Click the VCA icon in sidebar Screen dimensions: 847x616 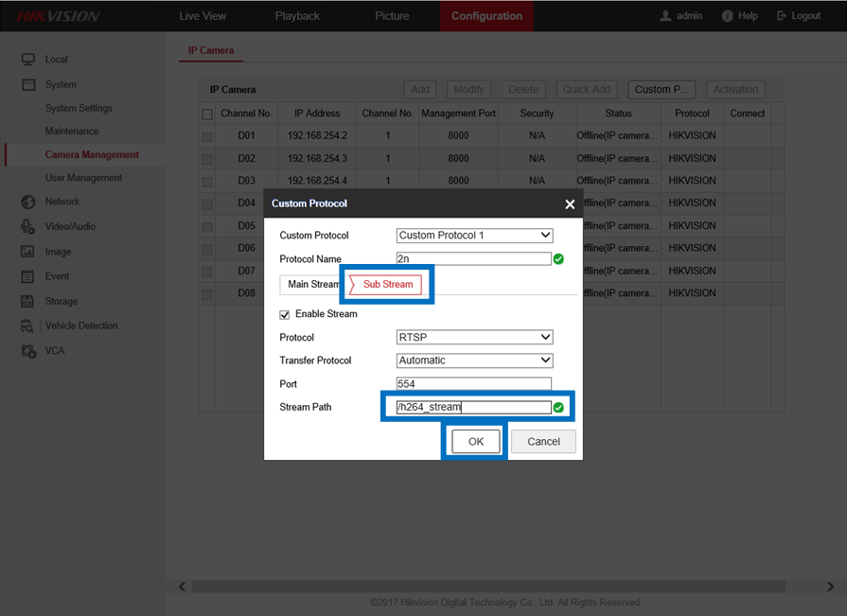coord(27,351)
